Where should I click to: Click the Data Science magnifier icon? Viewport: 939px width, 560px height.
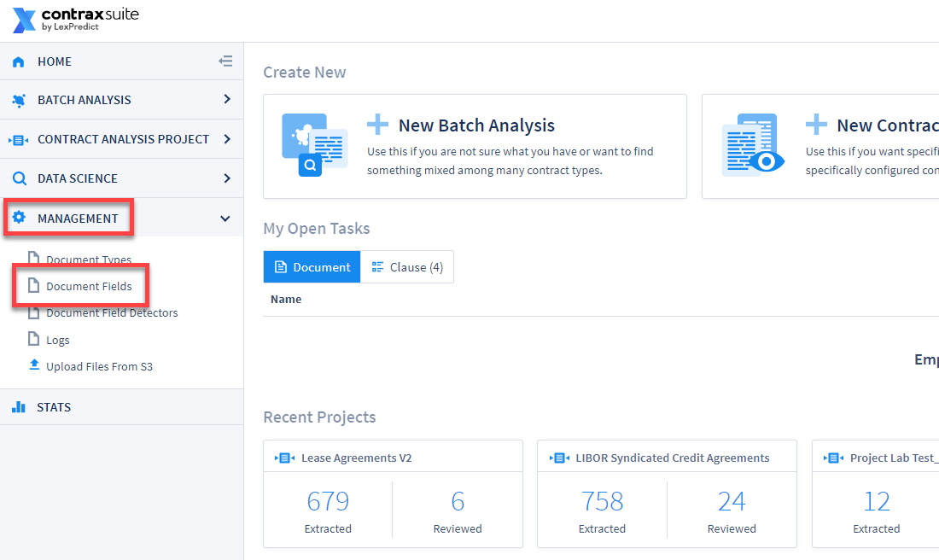point(19,178)
